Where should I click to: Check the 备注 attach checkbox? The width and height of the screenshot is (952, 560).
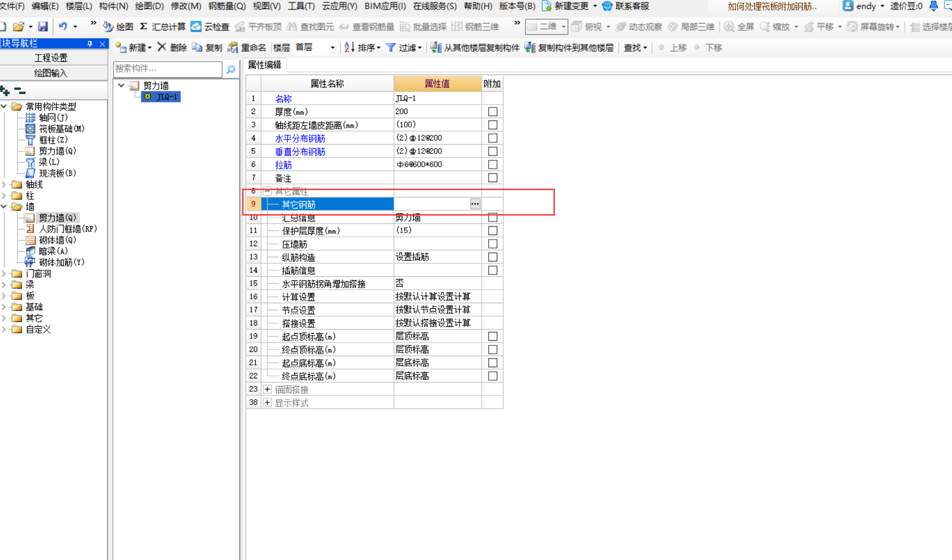(493, 178)
